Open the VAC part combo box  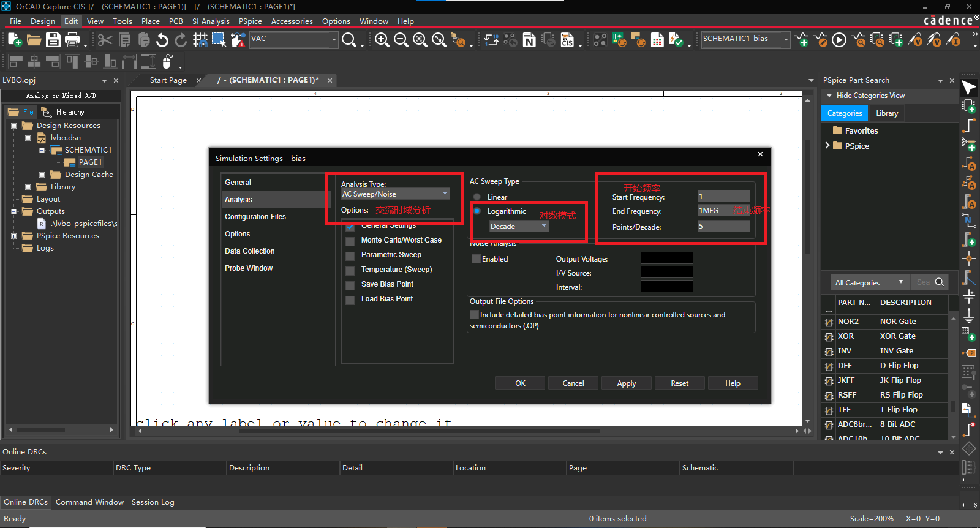click(334, 40)
